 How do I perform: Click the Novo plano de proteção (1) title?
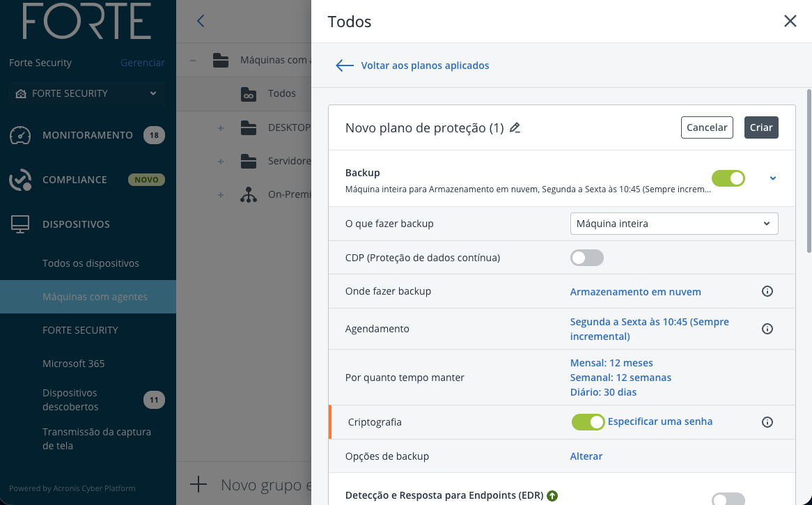424,127
